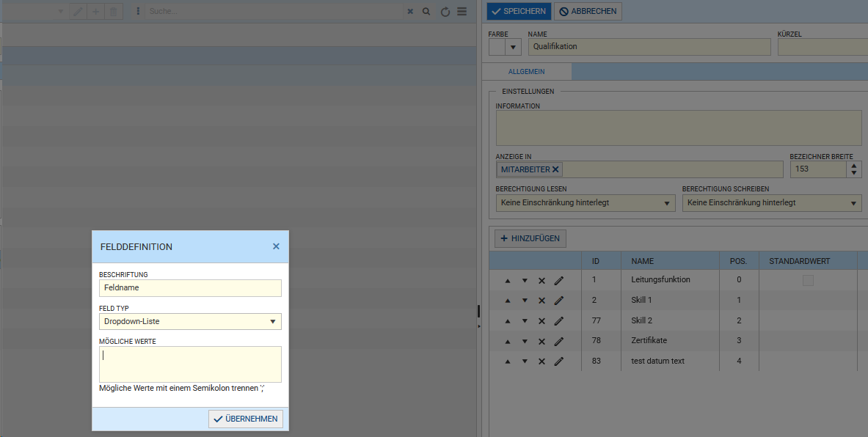This screenshot has width=868, height=437.
Task: Click the plus add icon in top toolbar
Action: point(96,12)
